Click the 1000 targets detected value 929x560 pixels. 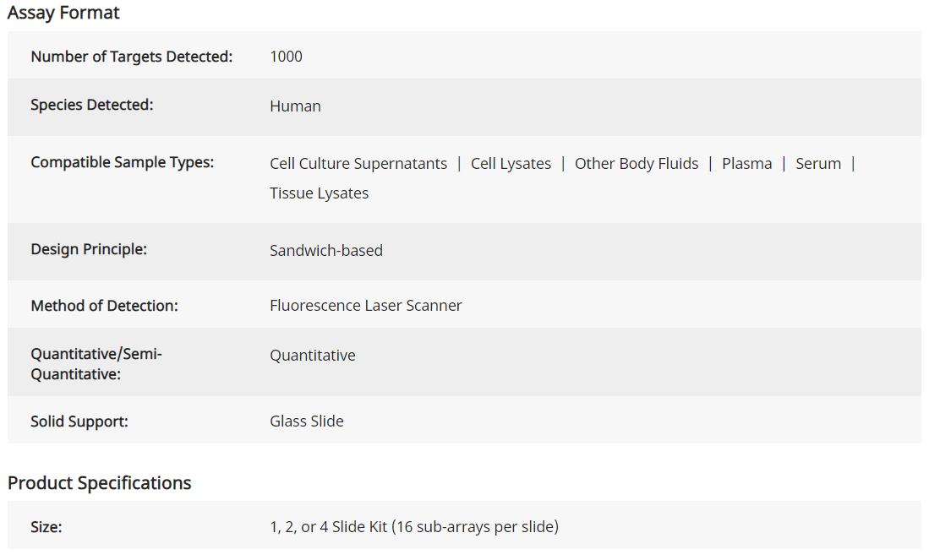click(286, 57)
